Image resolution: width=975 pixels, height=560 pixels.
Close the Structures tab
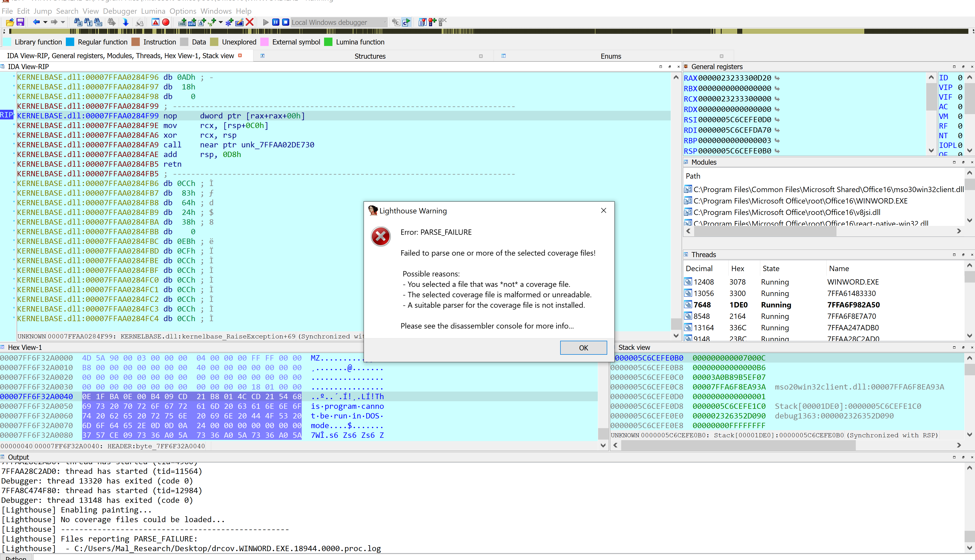pos(481,56)
